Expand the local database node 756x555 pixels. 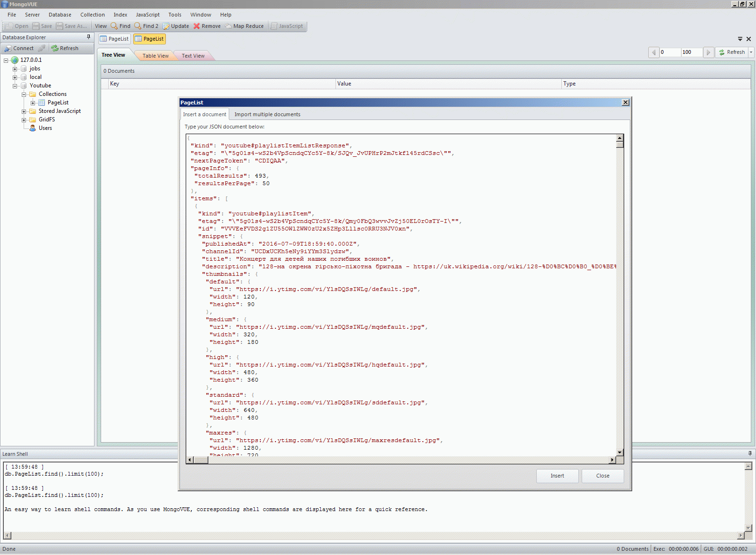coord(15,77)
